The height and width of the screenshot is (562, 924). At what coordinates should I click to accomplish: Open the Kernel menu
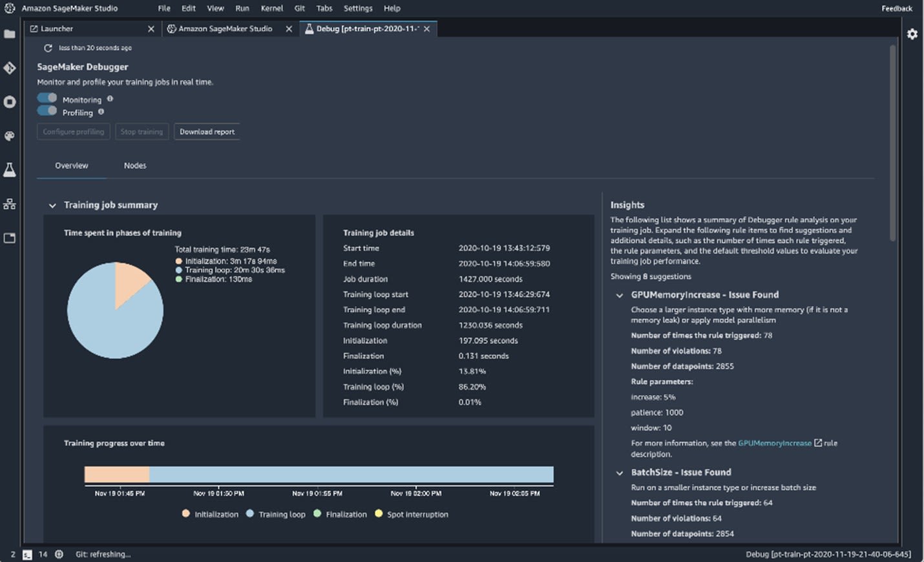point(272,8)
